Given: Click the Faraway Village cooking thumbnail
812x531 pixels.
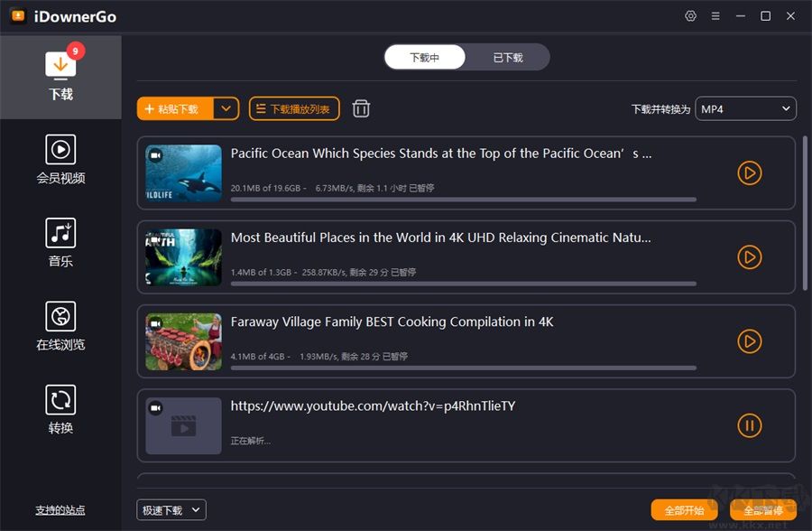Looking at the screenshot, I should pyautogui.click(x=183, y=341).
